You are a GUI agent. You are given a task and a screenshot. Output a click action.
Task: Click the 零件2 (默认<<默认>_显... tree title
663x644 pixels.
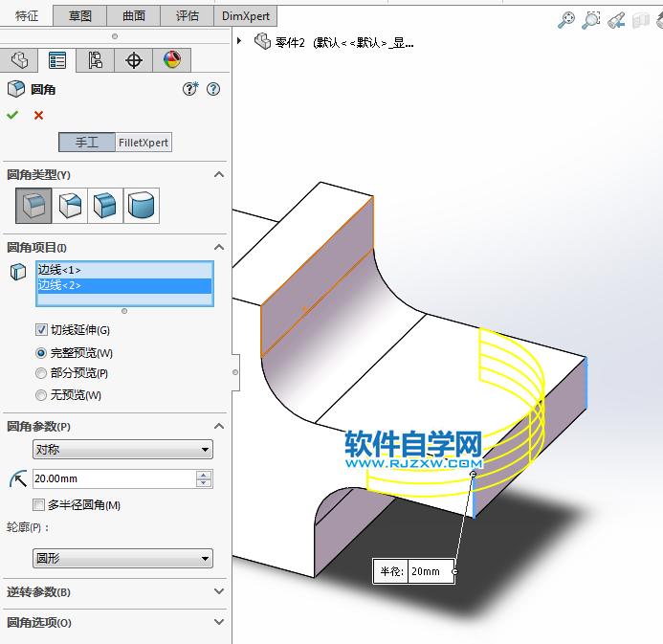pyautogui.click(x=344, y=42)
